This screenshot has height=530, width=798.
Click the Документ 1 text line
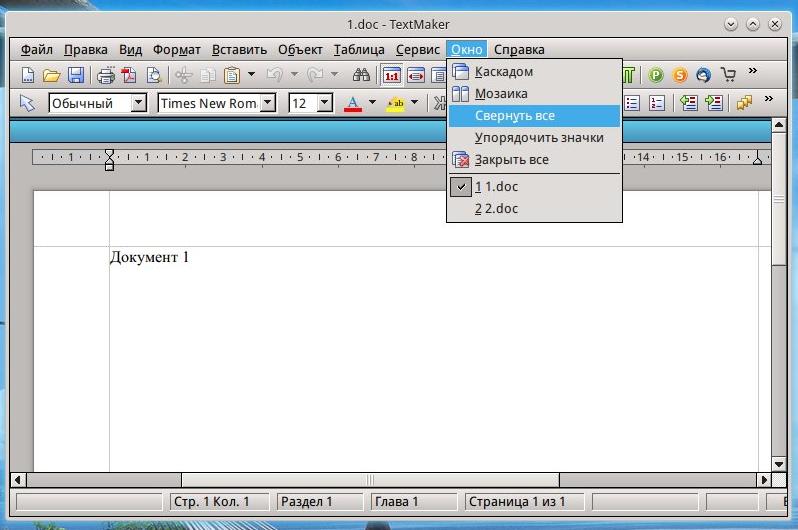pyautogui.click(x=149, y=257)
